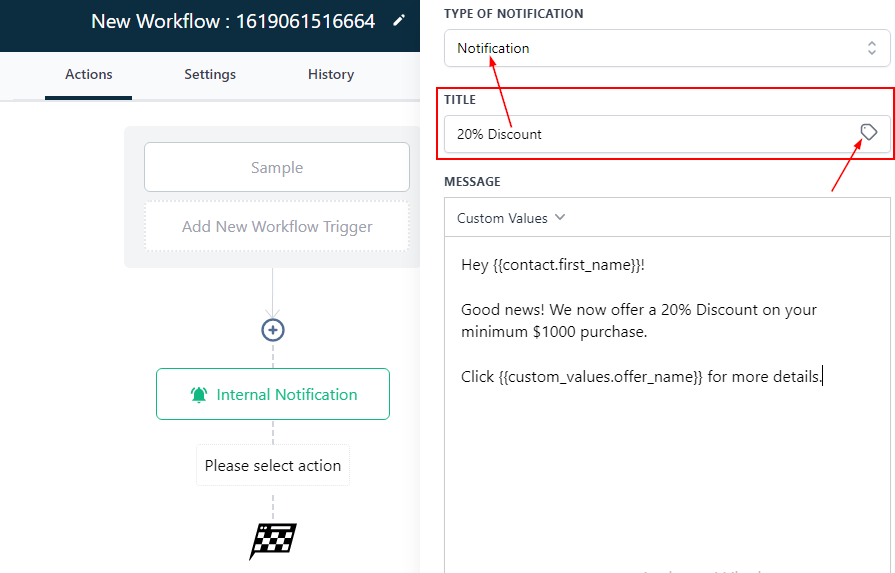Click the pencil icon to rename workflow

[399, 21]
